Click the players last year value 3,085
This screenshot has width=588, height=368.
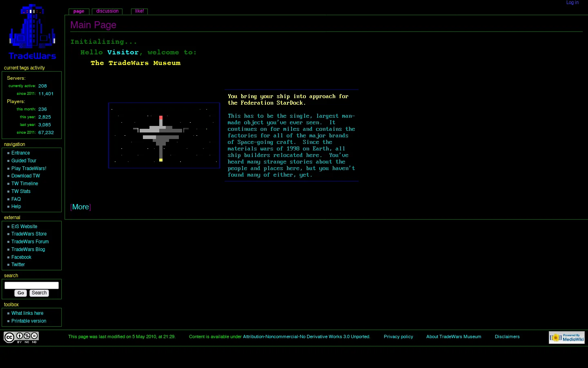click(45, 125)
